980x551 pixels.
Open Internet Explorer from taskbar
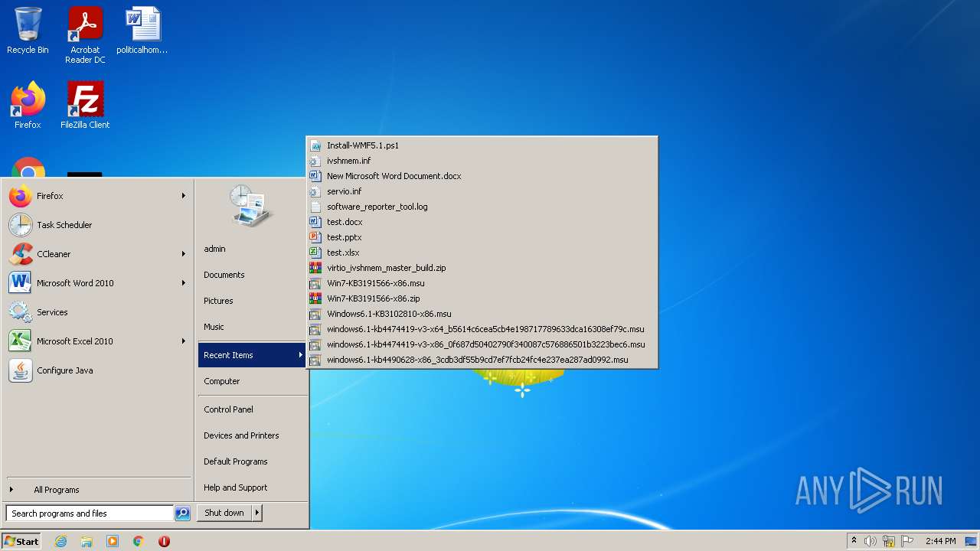click(60, 541)
